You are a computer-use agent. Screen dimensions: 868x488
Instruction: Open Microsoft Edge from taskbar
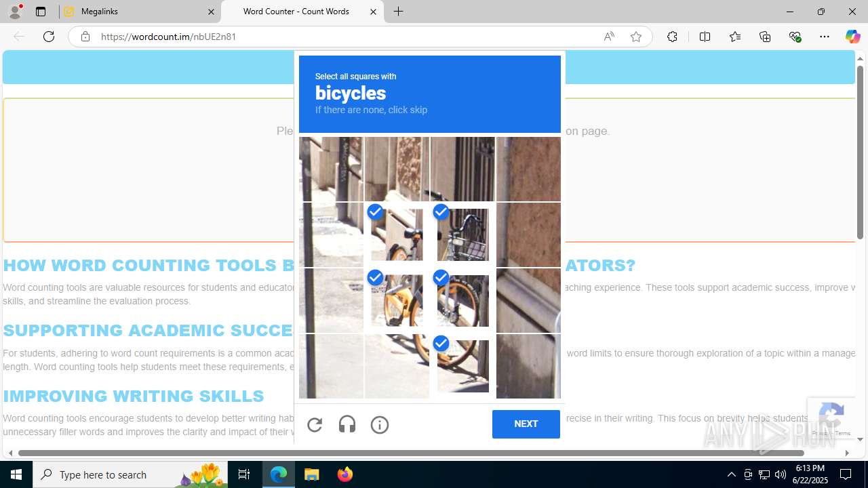click(x=279, y=474)
